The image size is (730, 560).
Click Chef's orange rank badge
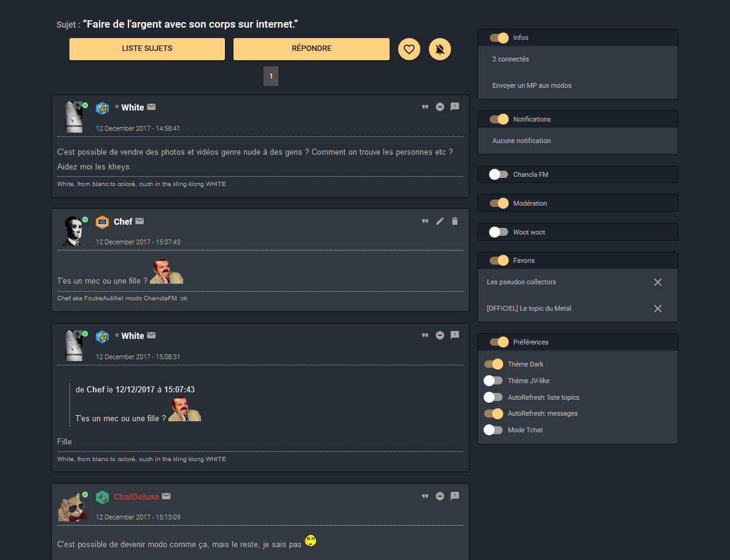(x=102, y=222)
